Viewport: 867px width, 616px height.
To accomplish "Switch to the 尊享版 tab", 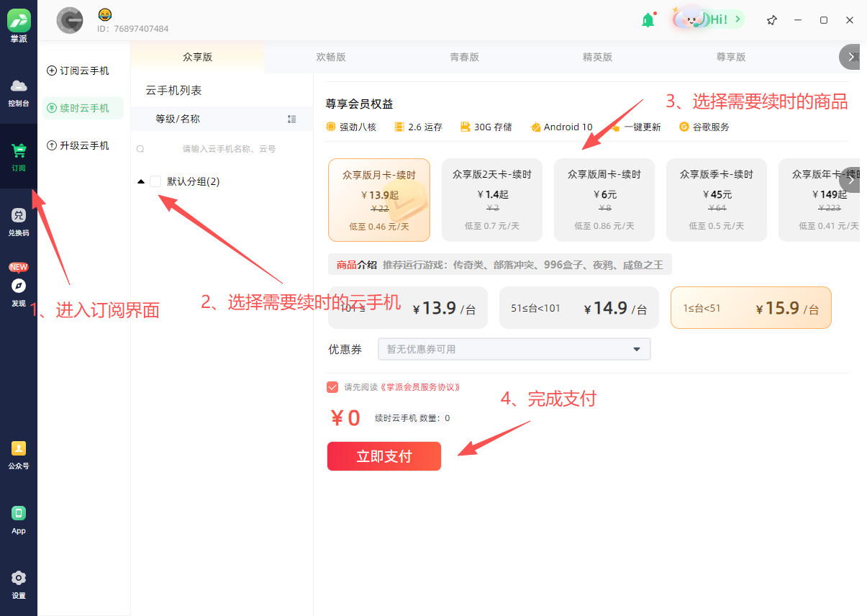I will [x=731, y=58].
